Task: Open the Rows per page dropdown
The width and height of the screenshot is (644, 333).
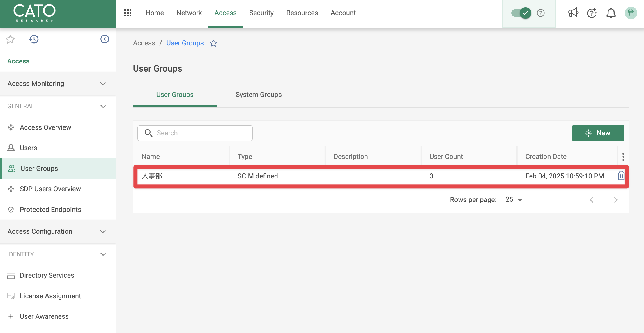Action: (x=514, y=200)
